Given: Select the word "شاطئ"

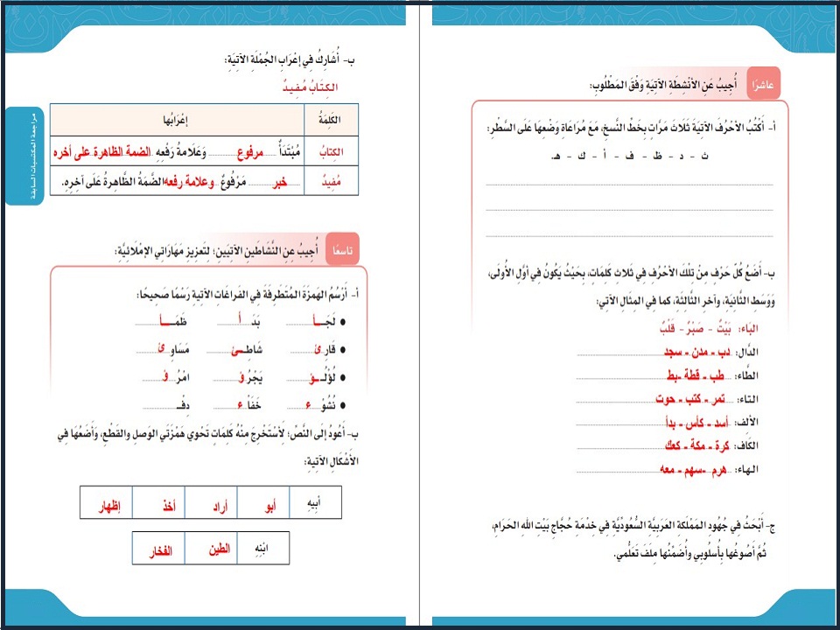Looking at the screenshot, I should (x=247, y=350).
